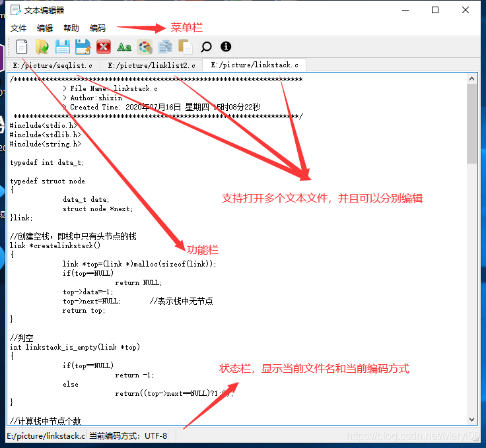Minimize the text editor window
486x448 pixels.
(405, 10)
